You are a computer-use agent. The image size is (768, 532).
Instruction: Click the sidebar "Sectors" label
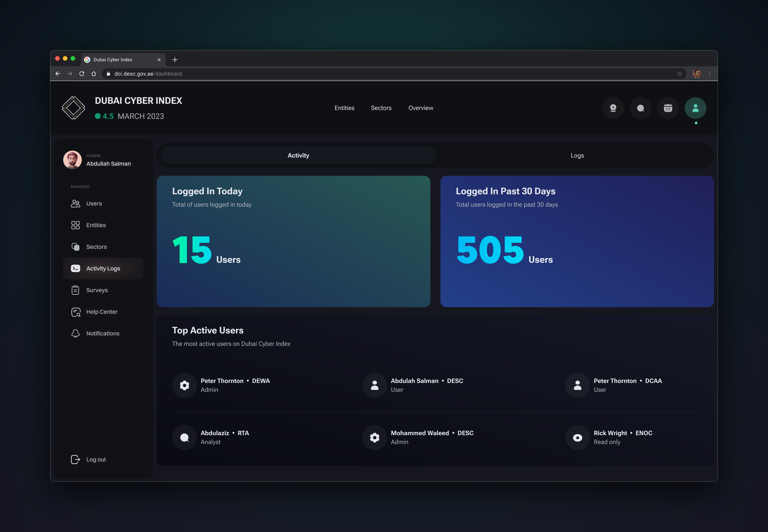click(97, 247)
